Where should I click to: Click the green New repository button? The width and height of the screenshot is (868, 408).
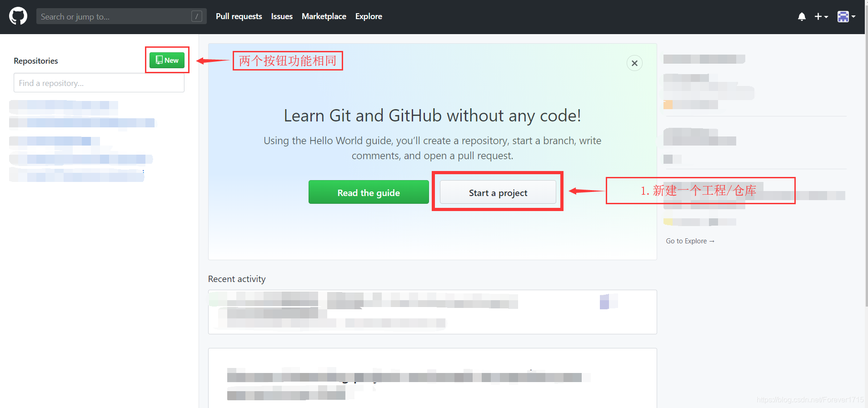[x=167, y=60]
